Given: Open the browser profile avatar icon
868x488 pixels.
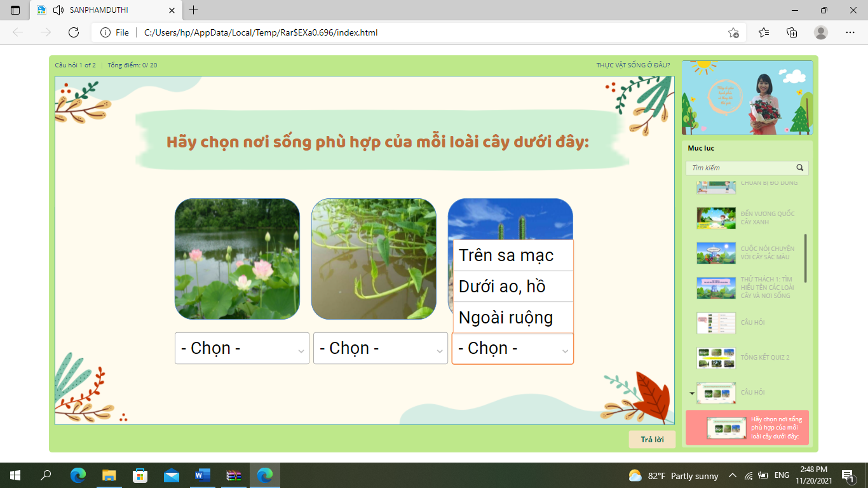Looking at the screenshot, I should tap(821, 32).
